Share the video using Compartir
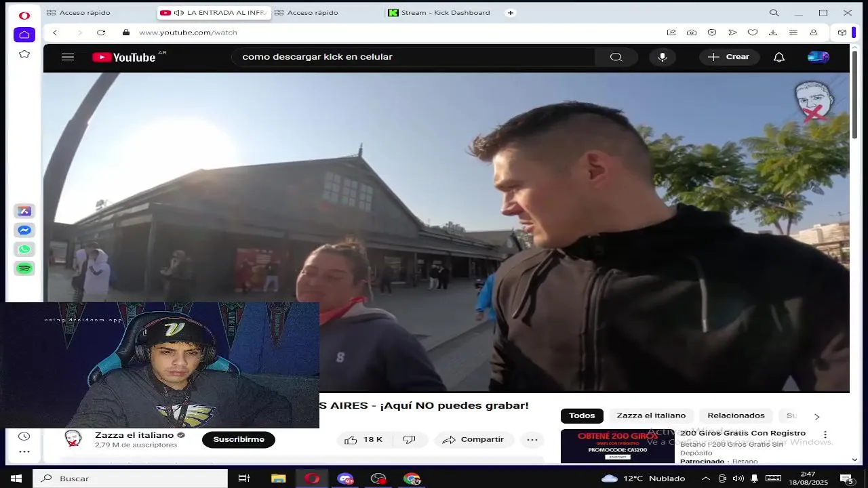The width and height of the screenshot is (868, 488). tap(473, 440)
